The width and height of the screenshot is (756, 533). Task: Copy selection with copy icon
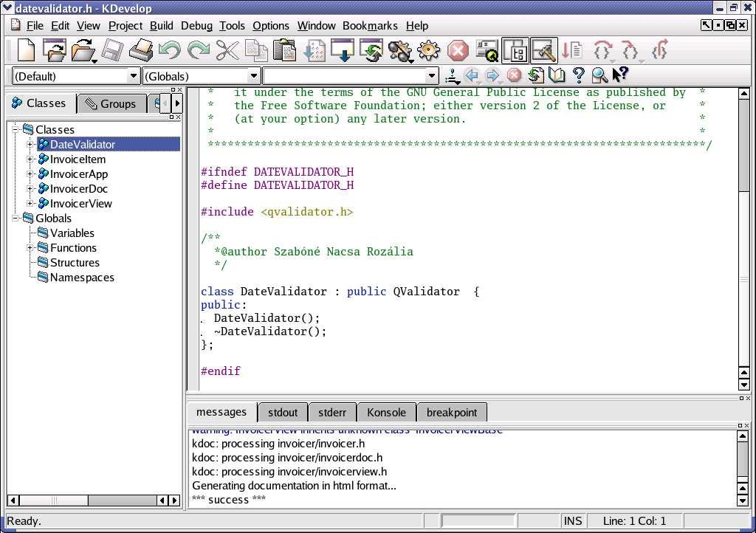click(256, 50)
